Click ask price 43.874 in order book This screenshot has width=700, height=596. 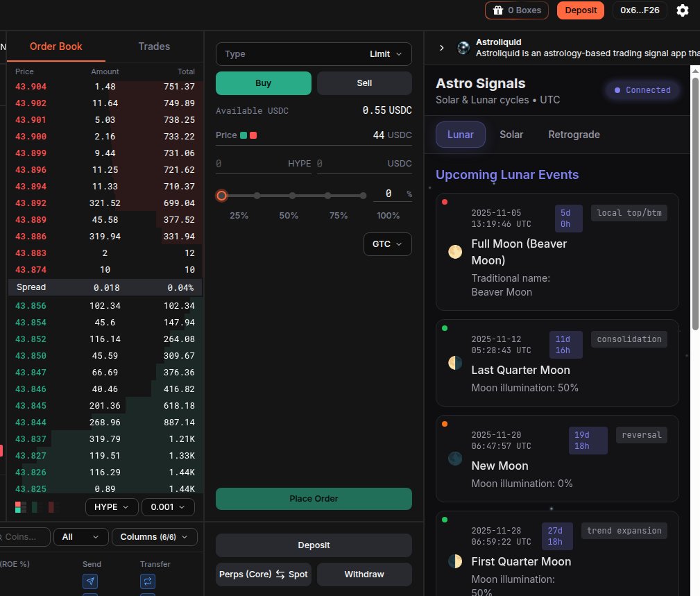click(31, 270)
